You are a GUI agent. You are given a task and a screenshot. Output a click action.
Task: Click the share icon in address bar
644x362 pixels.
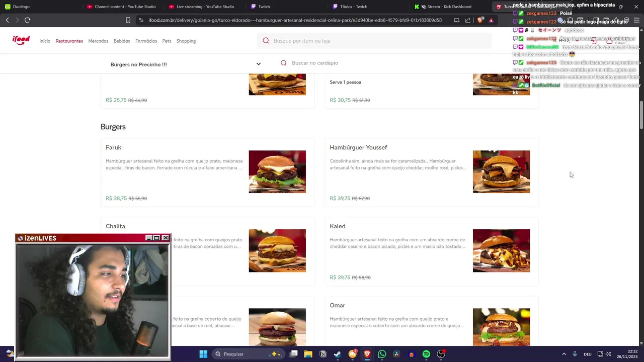468,20
